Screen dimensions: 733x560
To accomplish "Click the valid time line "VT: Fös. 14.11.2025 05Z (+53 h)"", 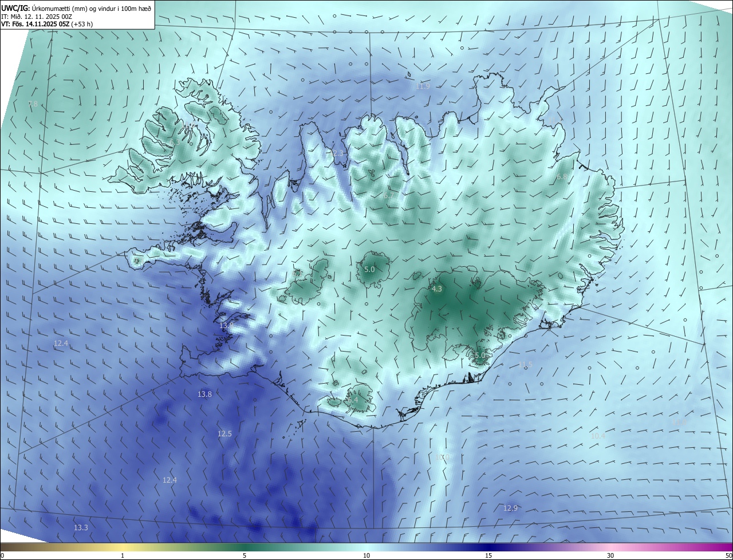I will click(x=47, y=24).
